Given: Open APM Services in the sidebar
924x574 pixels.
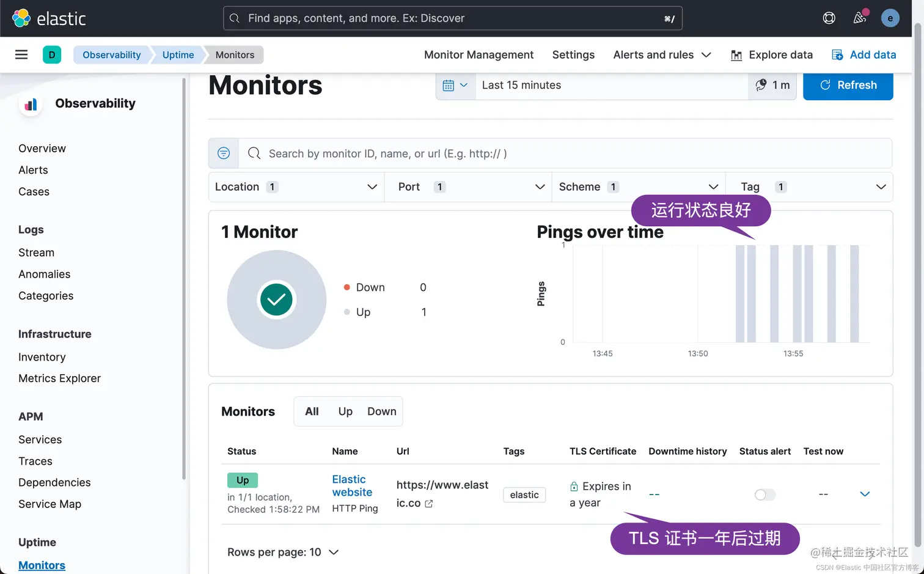Looking at the screenshot, I should [x=40, y=440].
